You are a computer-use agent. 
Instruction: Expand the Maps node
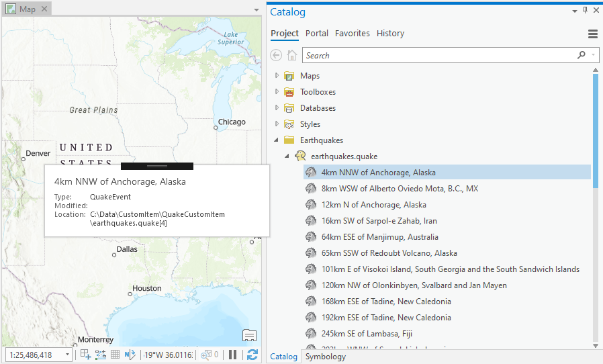point(277,75)
